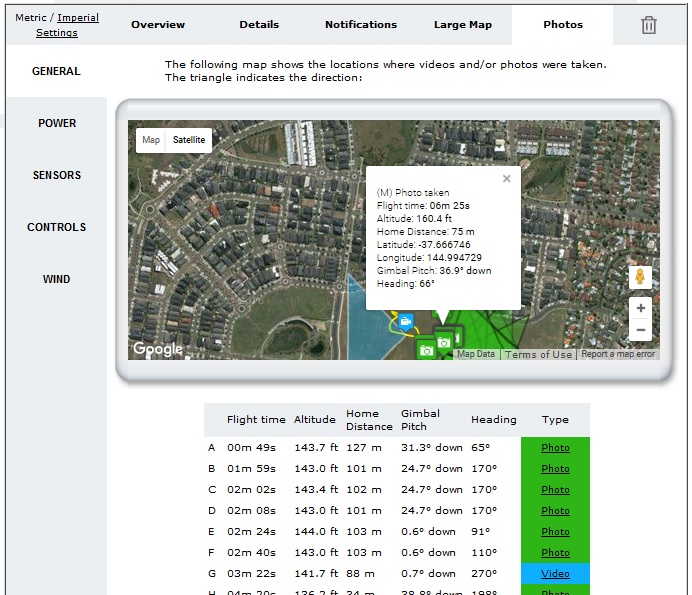Click gimbal pitch 31.3° down in row A
The width and height of the screenshot is (692, 595).
tap(432, 448)
